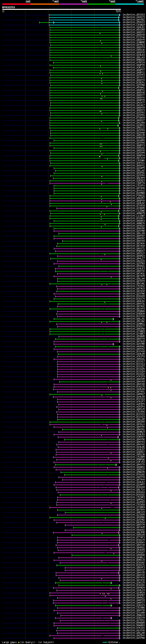Select the UniRef100_A5YN41 label
This screenshot has height=644, width=146.
(134, 88)
